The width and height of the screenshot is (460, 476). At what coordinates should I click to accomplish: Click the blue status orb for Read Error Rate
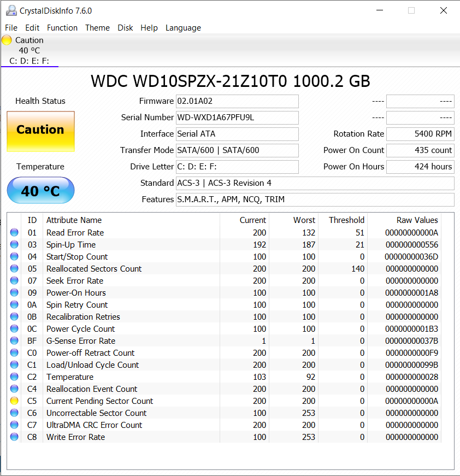pyautogui.click(x=14, y=233)
